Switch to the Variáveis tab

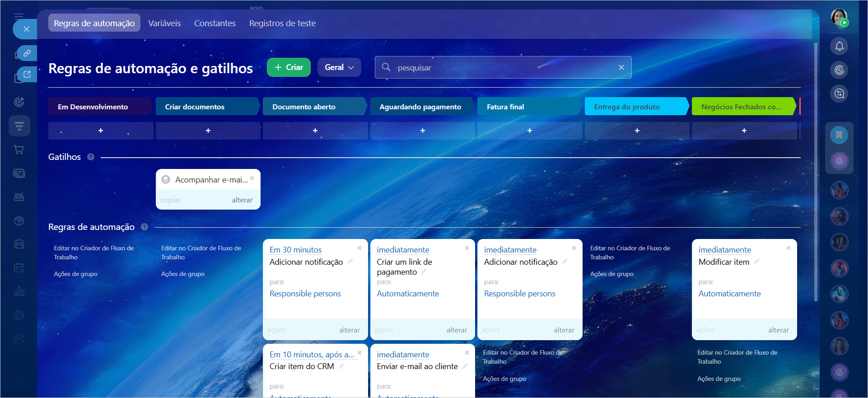pos(164,23)
